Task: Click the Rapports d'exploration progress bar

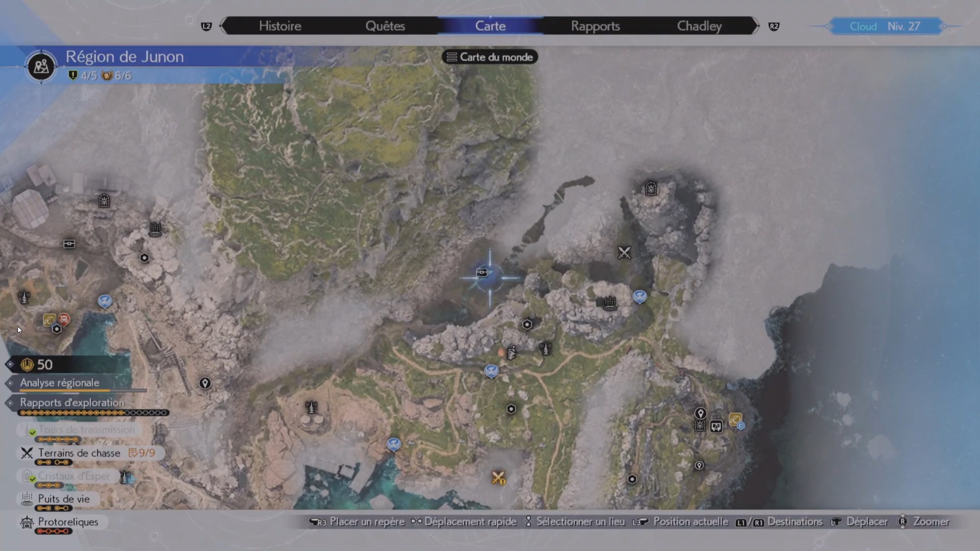Action: pos(93,413)
